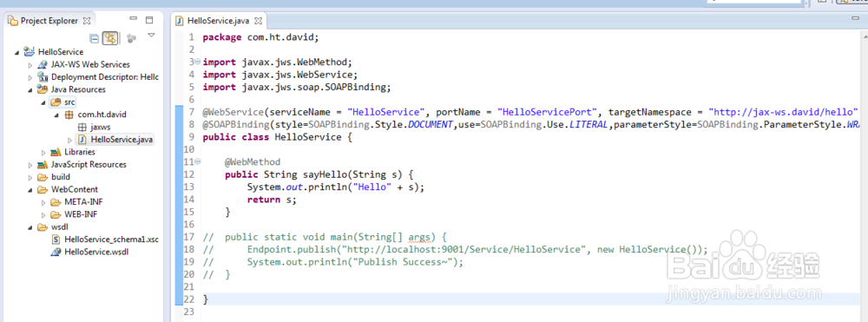Select the wsdl folder

[59, 227]
